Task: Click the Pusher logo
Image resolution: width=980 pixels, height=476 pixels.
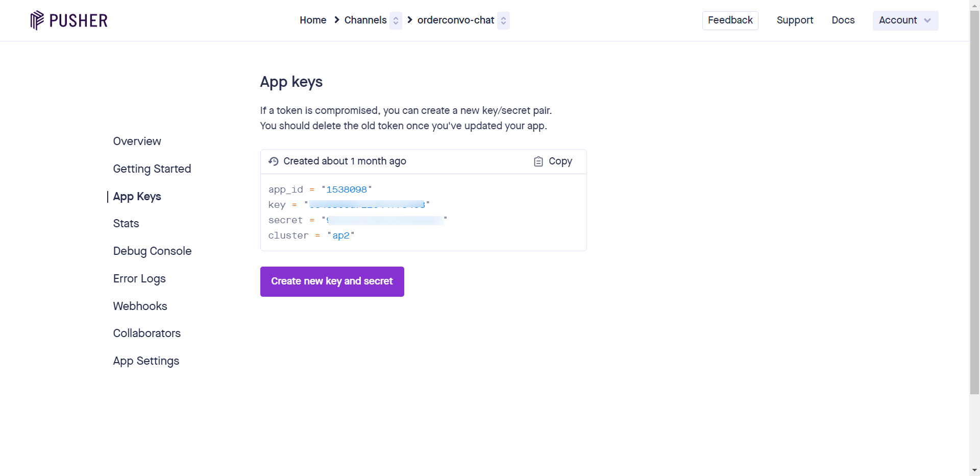Action: click(x=69, y=20)
